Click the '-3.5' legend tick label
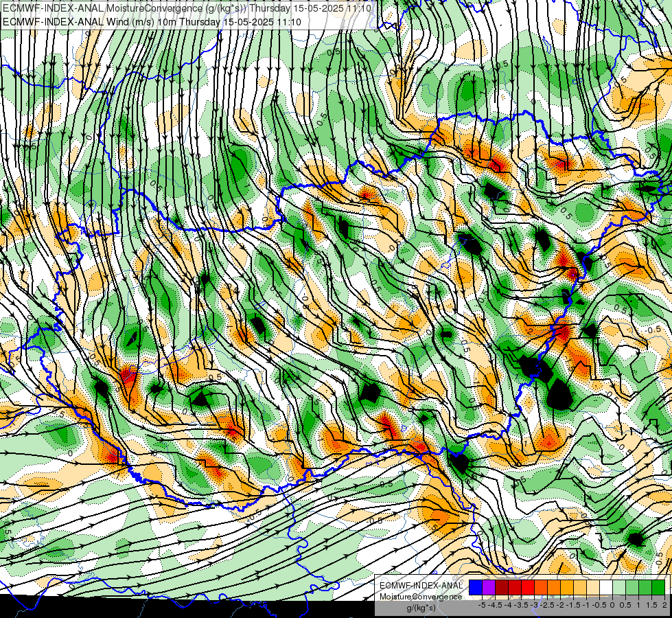The image size is (672, 618). (x=521, y=605)
